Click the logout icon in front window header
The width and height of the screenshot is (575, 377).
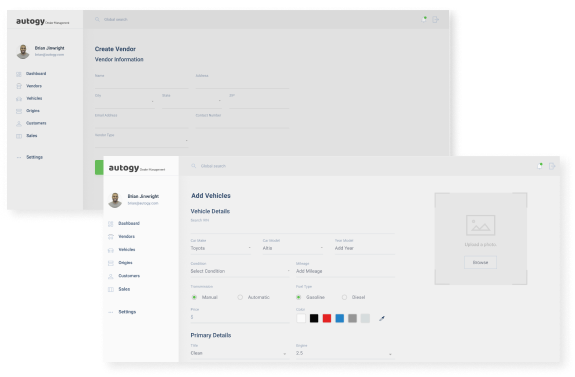[552, 166]
